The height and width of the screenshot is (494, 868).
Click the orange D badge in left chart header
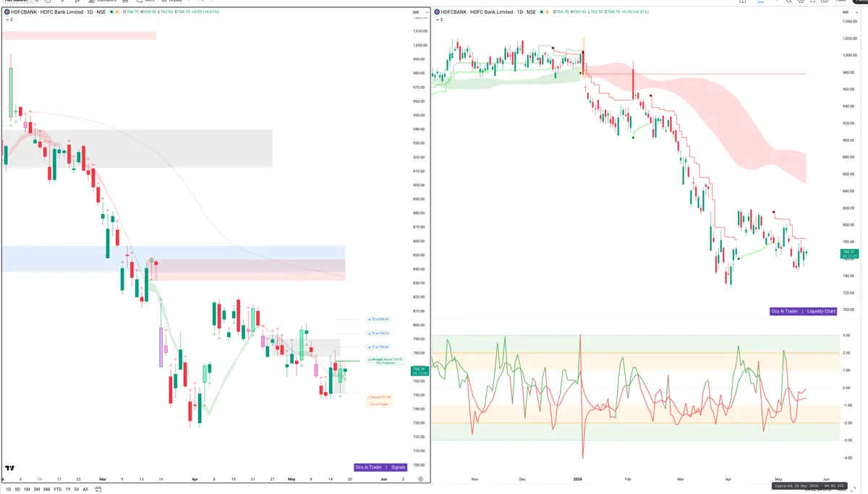tap(116, 12)
